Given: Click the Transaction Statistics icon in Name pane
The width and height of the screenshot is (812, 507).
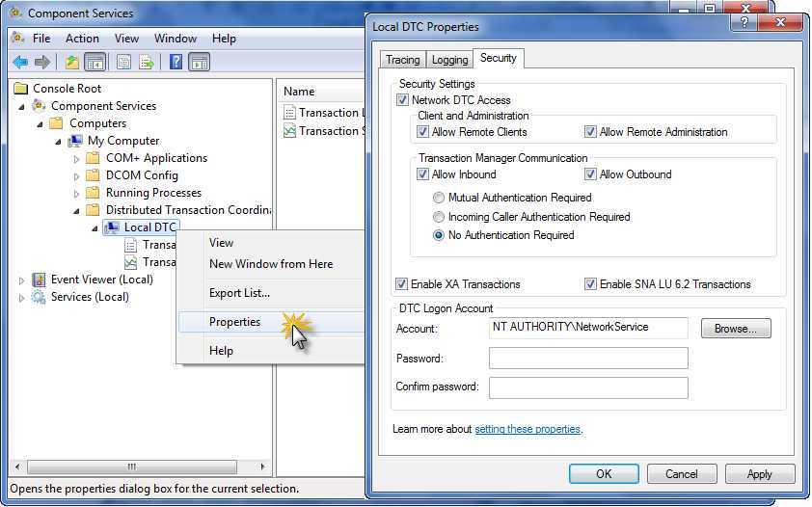Looking at the screenshot, I should [x=289, y=131].
